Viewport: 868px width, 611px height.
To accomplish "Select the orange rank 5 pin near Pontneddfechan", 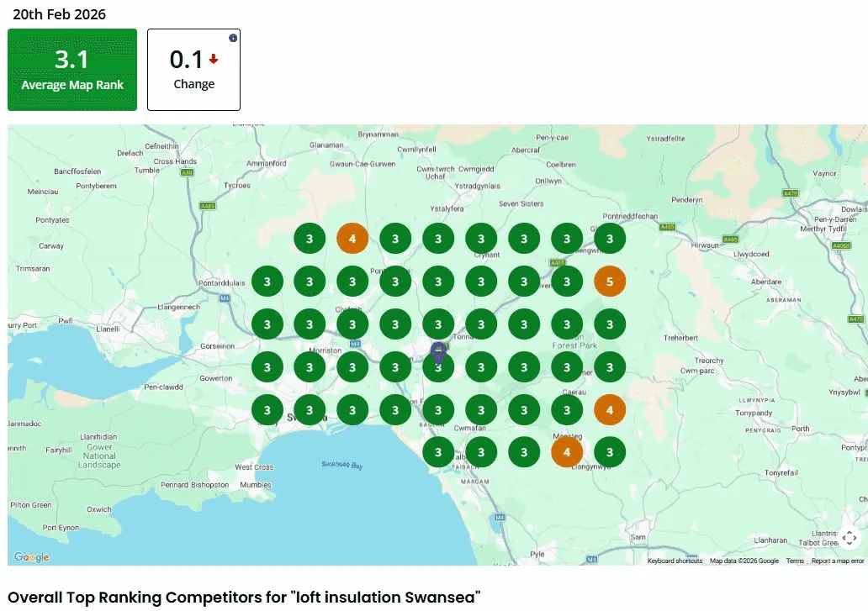I will coord(610,282).
